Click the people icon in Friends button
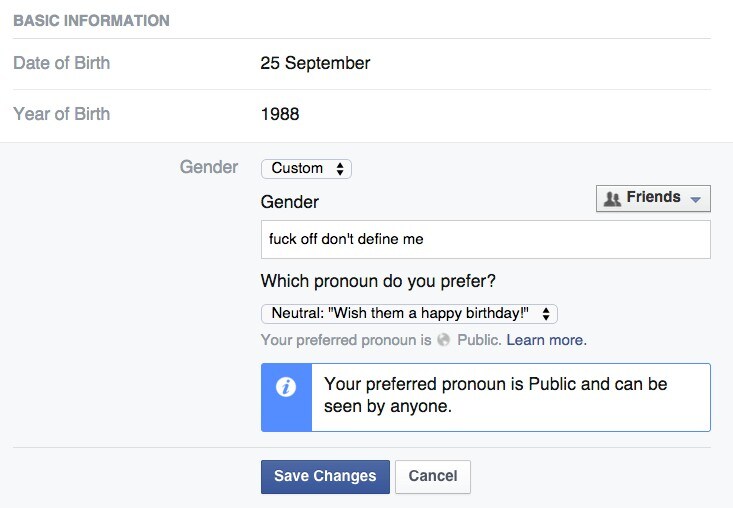This screenshot has height=508, width=733. pos(612,199)
